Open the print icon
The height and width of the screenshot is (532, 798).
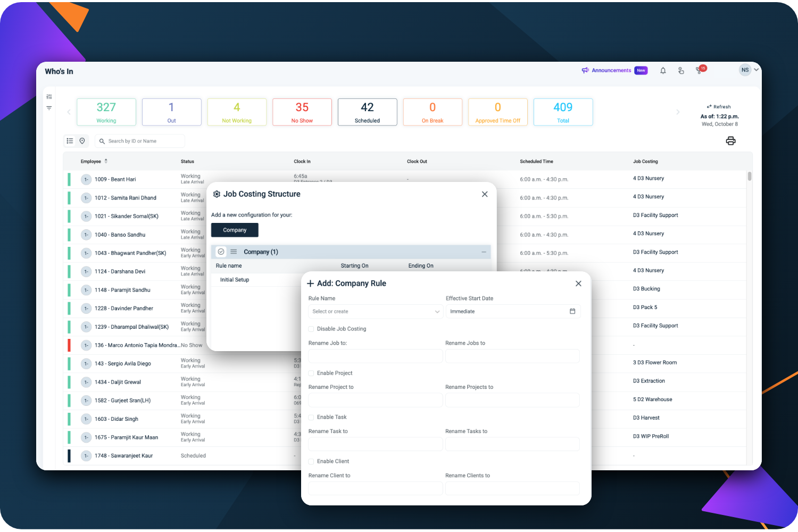730,141
